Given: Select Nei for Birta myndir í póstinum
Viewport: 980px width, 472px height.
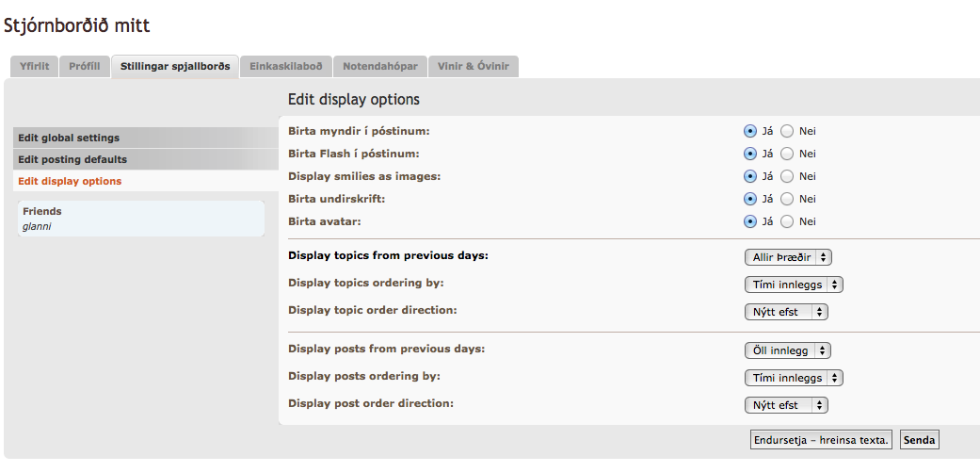Looking at the screenshot, I should [x=787, y=131].
